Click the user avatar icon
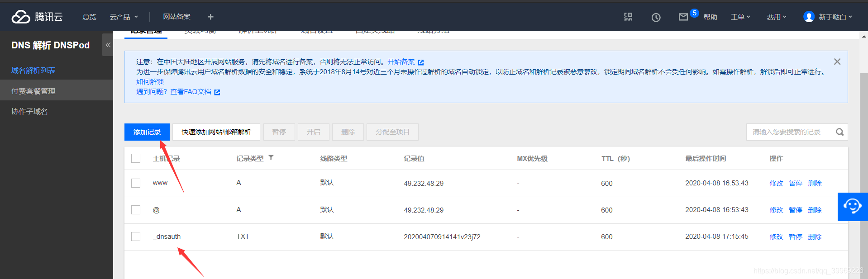 (x=809, y=17)
